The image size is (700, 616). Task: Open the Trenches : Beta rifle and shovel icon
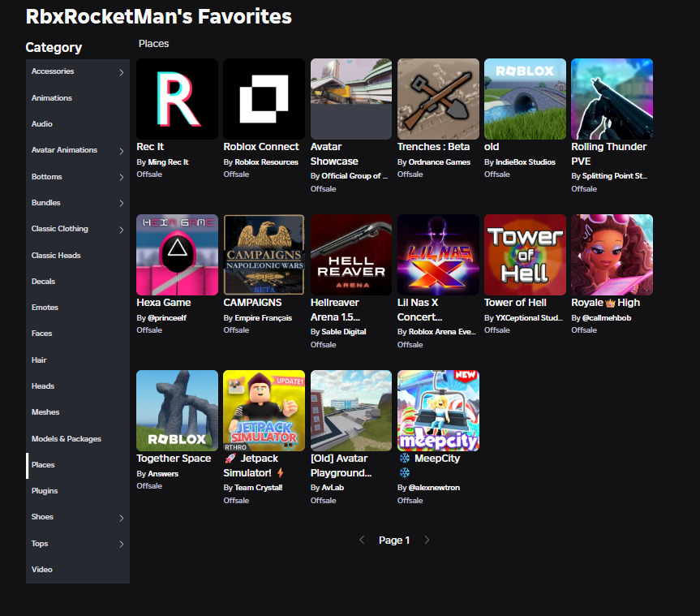[438, 99]
